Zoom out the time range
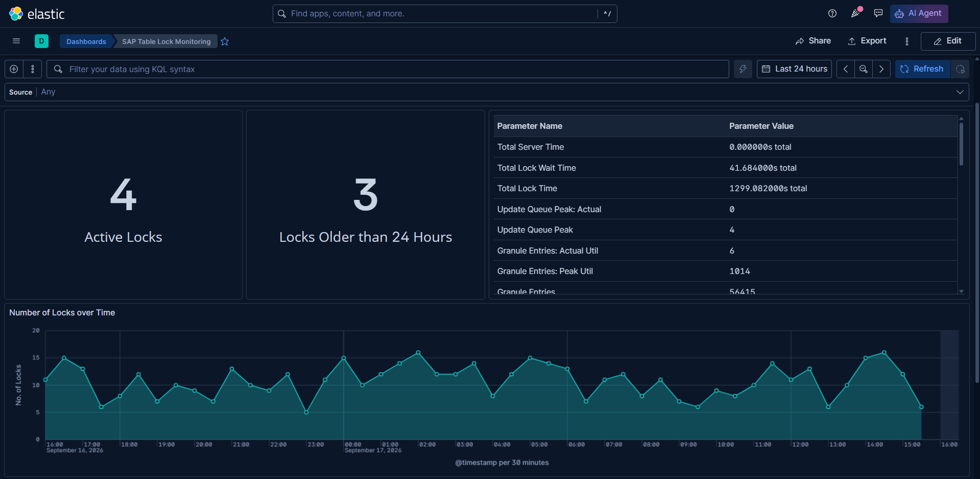The width and height of the screenshot is (980, 479). (x=864, y=69)
